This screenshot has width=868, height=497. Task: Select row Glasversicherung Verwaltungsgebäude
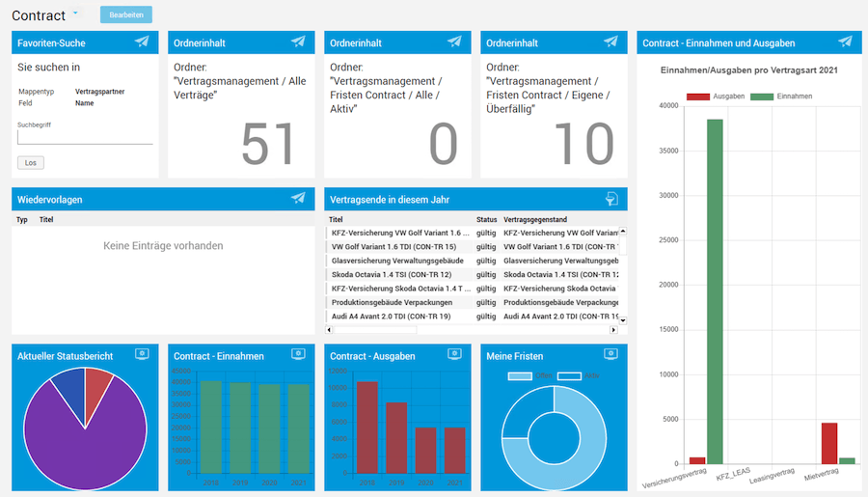coord(473,261)
